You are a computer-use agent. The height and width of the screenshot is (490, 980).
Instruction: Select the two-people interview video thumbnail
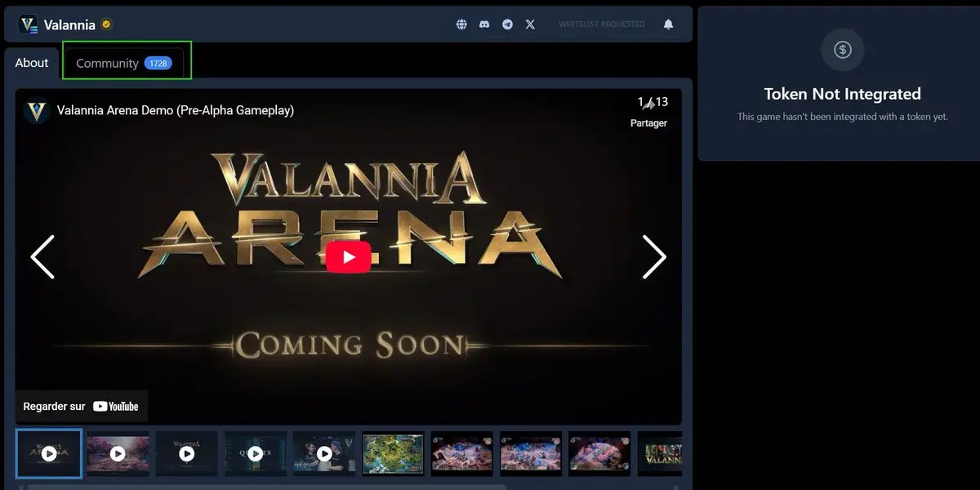[x=324, y=453]
